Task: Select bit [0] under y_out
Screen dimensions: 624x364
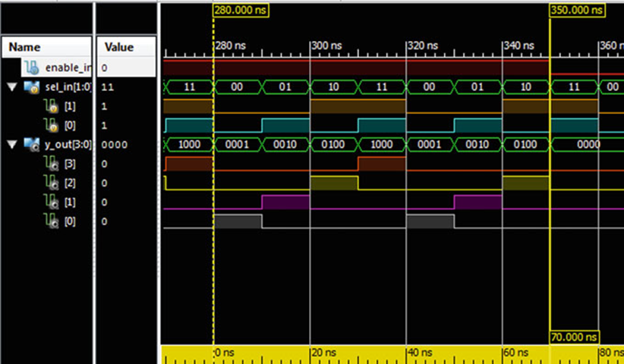Action: (70, 221)
